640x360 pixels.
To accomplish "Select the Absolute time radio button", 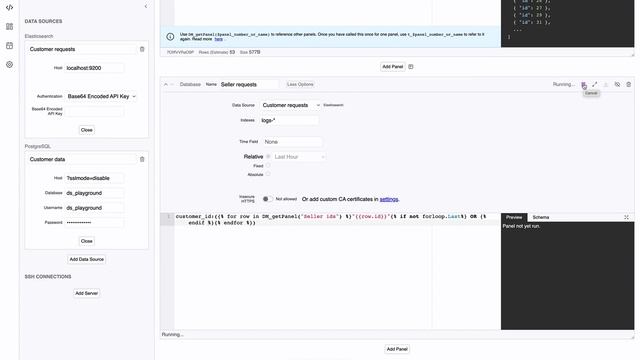I will [268, 174].
